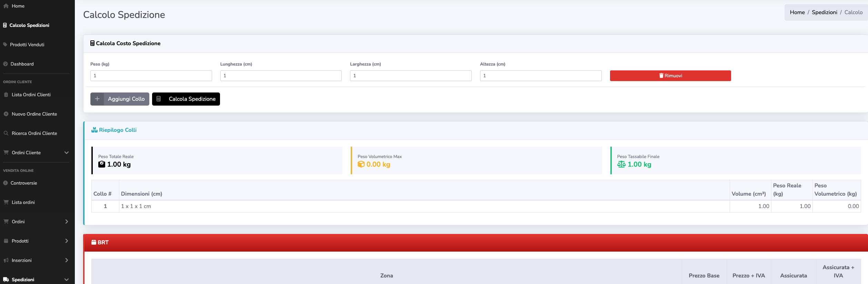This screenshot has width=868, height=284.
Task: Click the truck icon next to Spedizioni
Action: (6, 280)
